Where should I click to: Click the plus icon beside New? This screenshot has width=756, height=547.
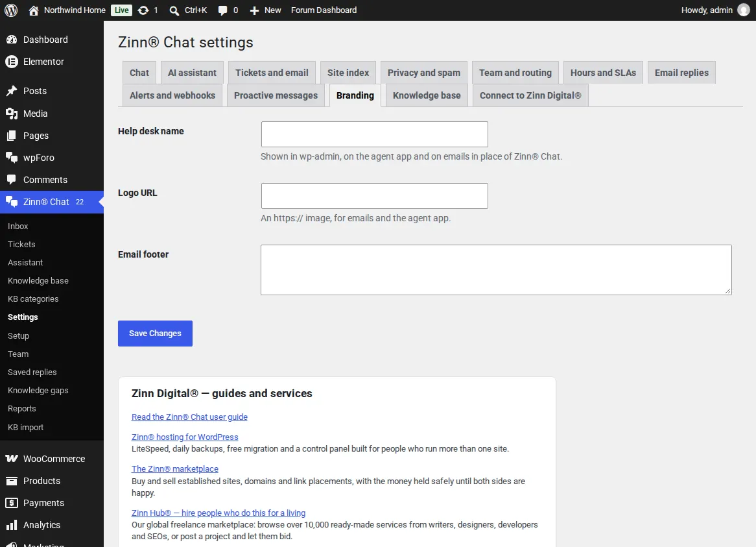pyautogui.click(x=254, y=10)
